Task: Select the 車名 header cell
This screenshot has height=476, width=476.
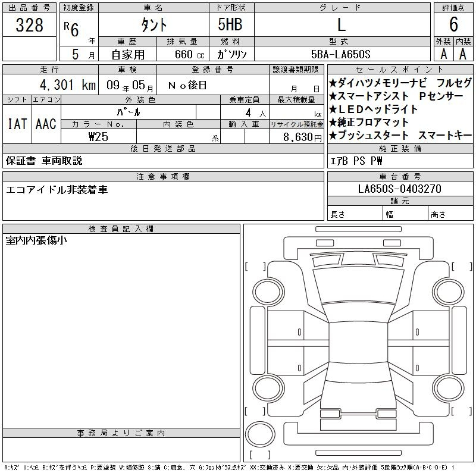Action: 154,8
